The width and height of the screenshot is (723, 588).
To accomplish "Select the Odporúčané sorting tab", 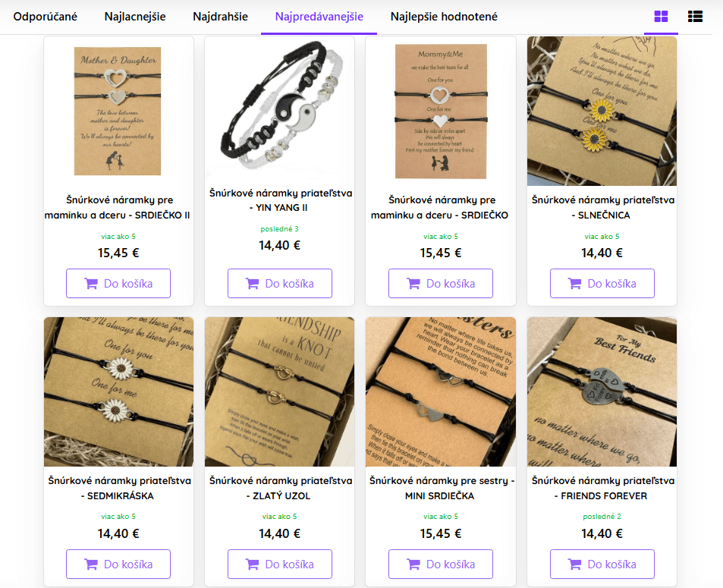I will (46, 17).
